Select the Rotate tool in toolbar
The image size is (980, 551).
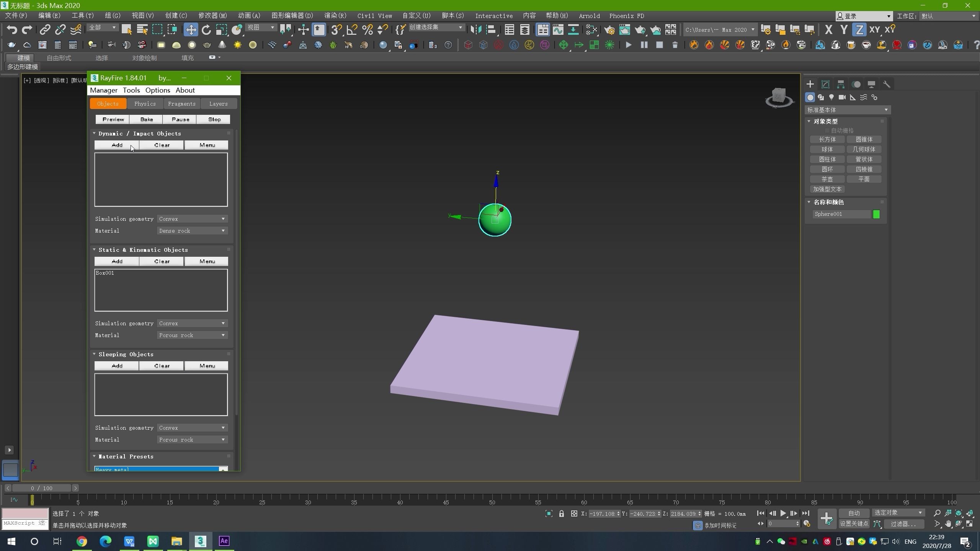206,29
